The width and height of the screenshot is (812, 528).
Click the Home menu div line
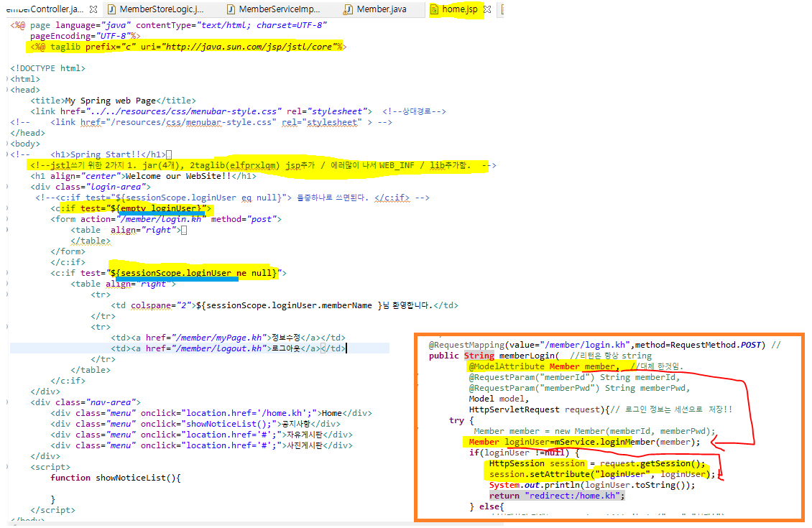pyautogui.click(x=211, y=413)
